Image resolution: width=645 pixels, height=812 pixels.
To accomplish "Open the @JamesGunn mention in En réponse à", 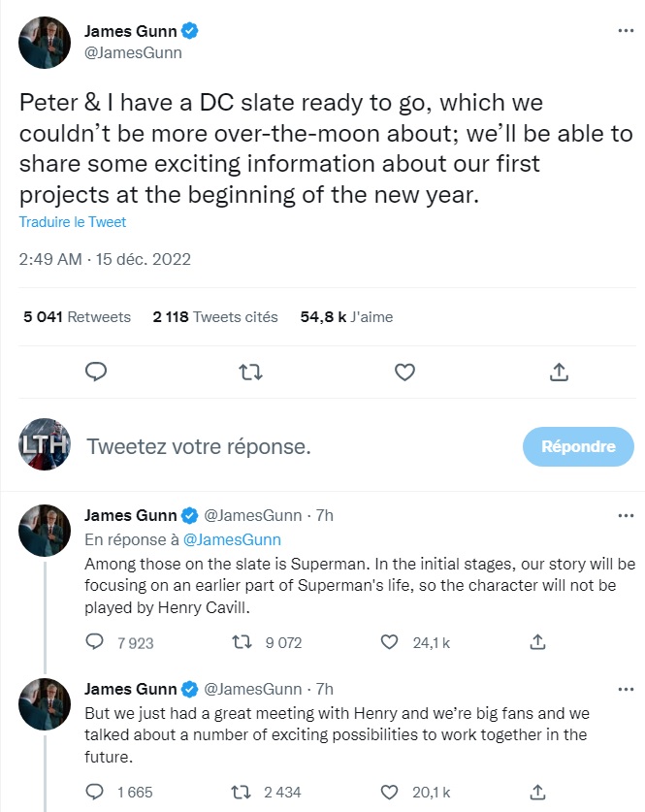I will (232, 539).
